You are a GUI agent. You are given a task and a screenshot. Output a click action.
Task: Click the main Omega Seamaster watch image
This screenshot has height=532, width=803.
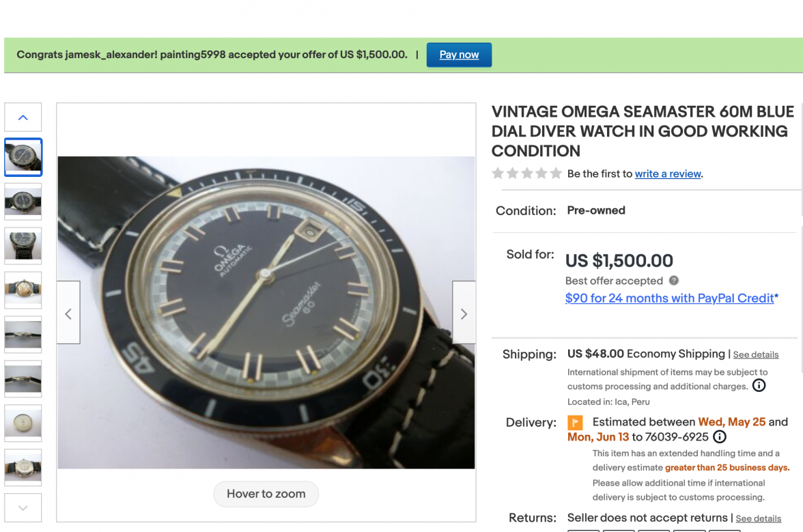point(266,312)
